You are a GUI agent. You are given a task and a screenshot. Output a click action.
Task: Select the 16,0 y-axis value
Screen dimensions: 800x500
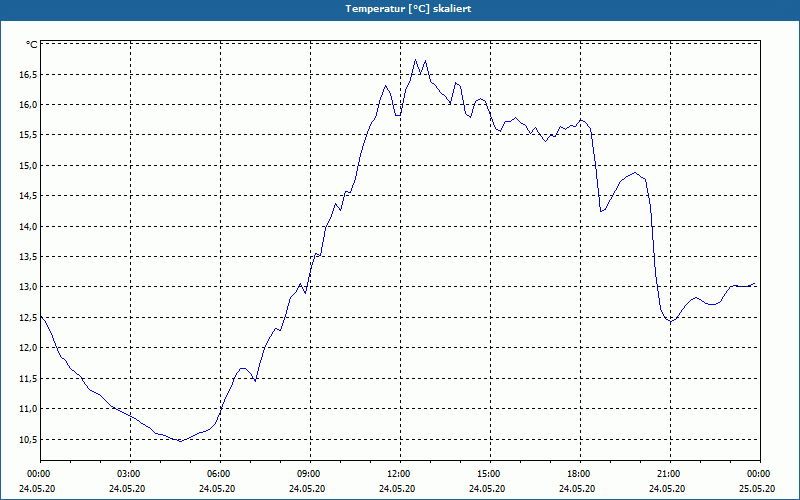(28, 105)
